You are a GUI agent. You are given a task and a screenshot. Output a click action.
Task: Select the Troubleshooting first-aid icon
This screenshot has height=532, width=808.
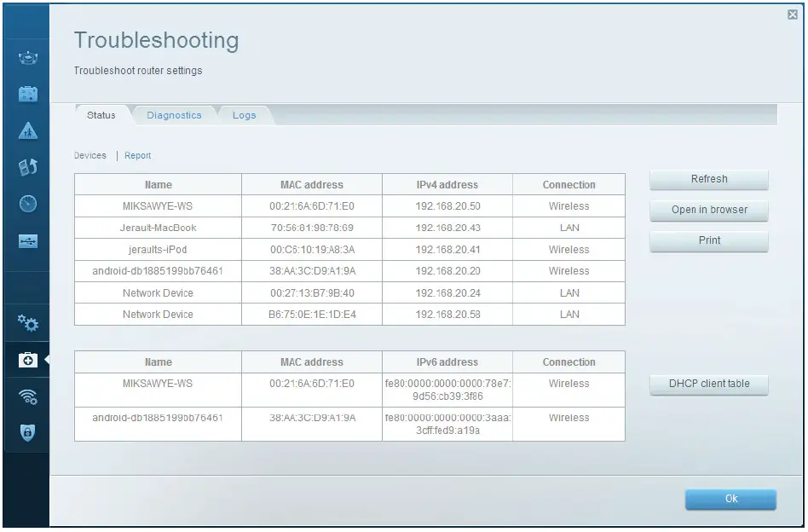27,361
